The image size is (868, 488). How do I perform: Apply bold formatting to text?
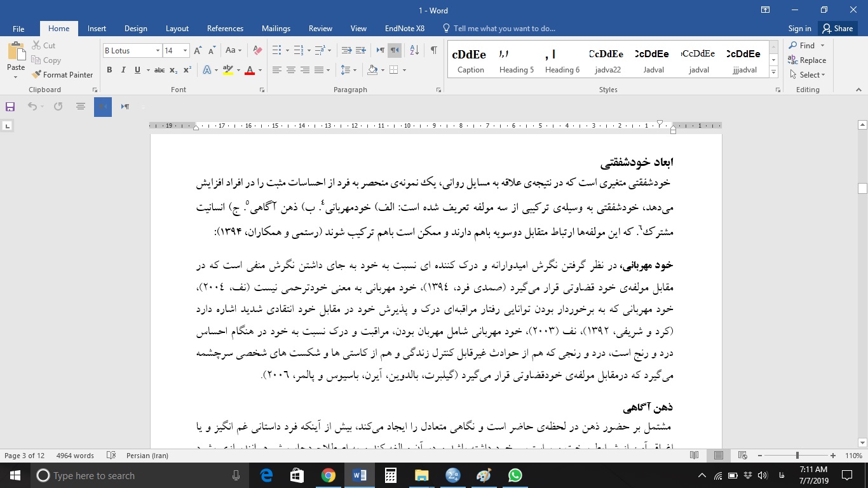point(109,70)
